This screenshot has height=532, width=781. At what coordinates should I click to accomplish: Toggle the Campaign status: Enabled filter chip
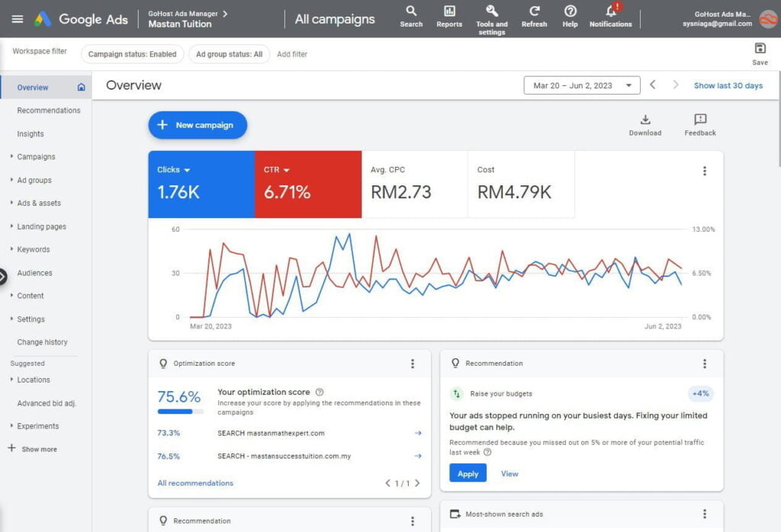tap(132, 54)
